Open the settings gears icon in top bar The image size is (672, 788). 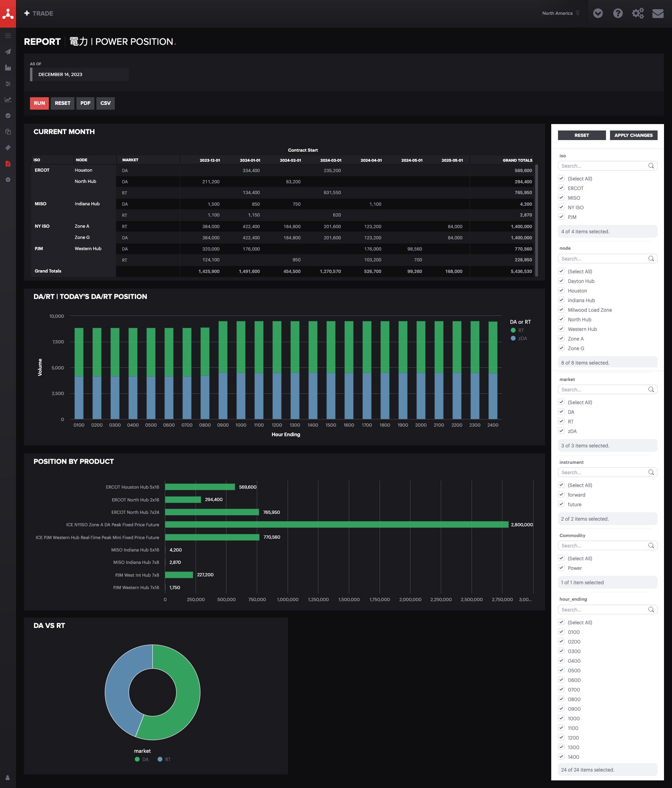(638, 13)
